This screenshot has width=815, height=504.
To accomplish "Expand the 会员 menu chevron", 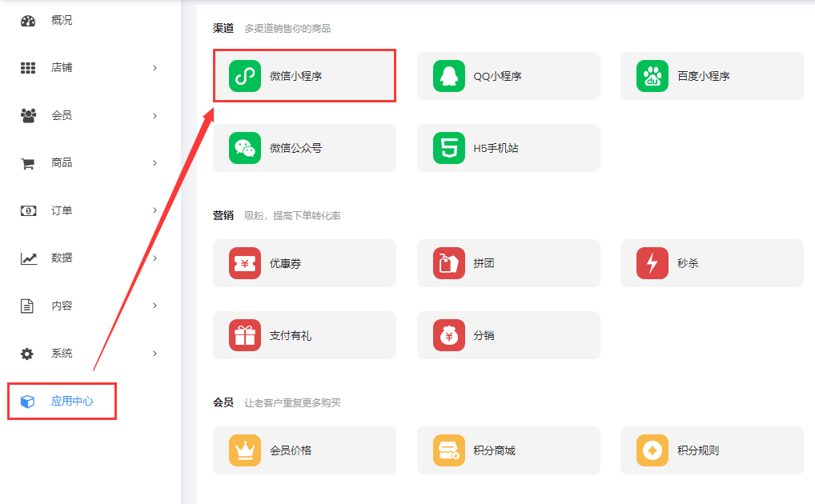I will (155, 116).
